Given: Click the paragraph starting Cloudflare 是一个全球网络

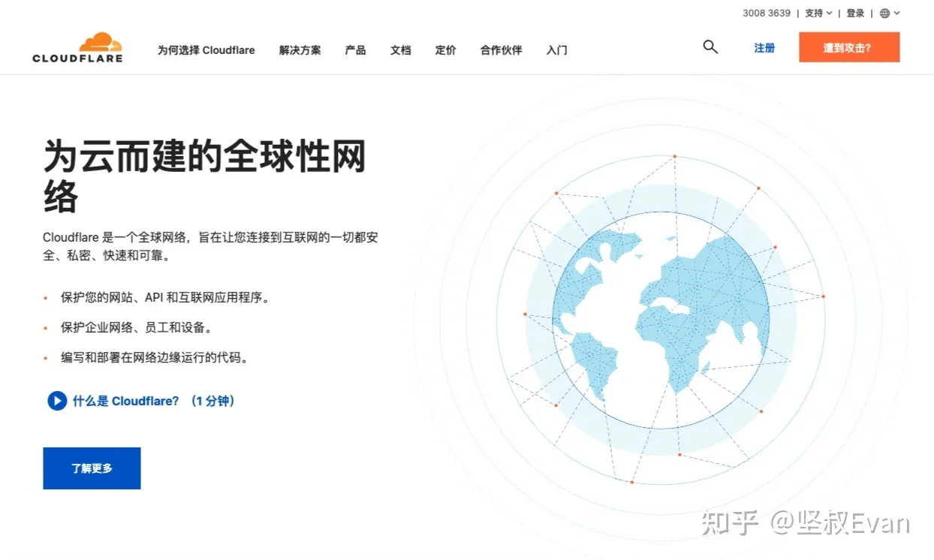Looking at the screenshot, I should [211, 246].
